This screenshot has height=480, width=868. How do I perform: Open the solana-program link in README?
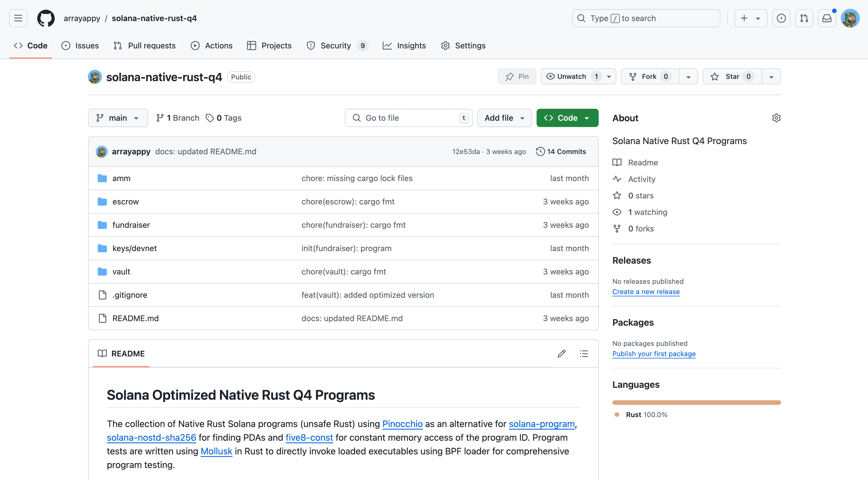coord(541,424)
